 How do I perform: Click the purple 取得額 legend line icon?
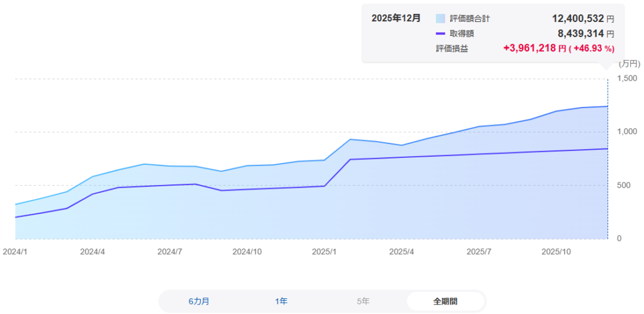440,33
